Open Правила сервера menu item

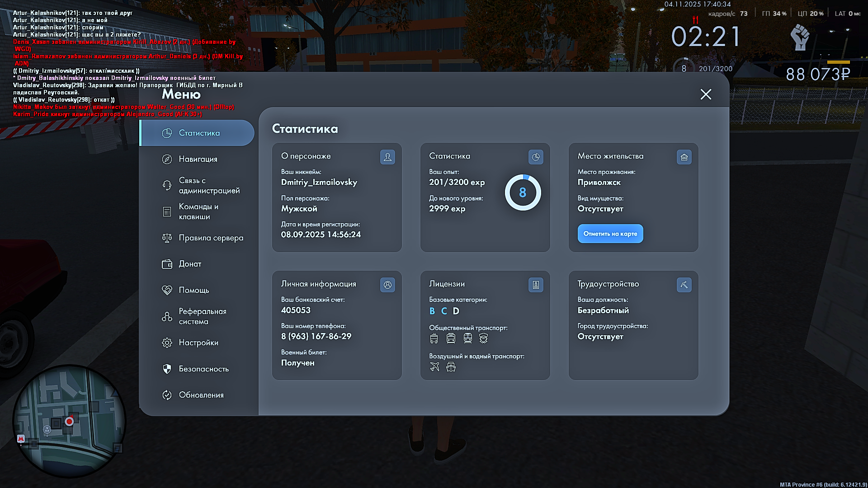[x=210, y=238]
